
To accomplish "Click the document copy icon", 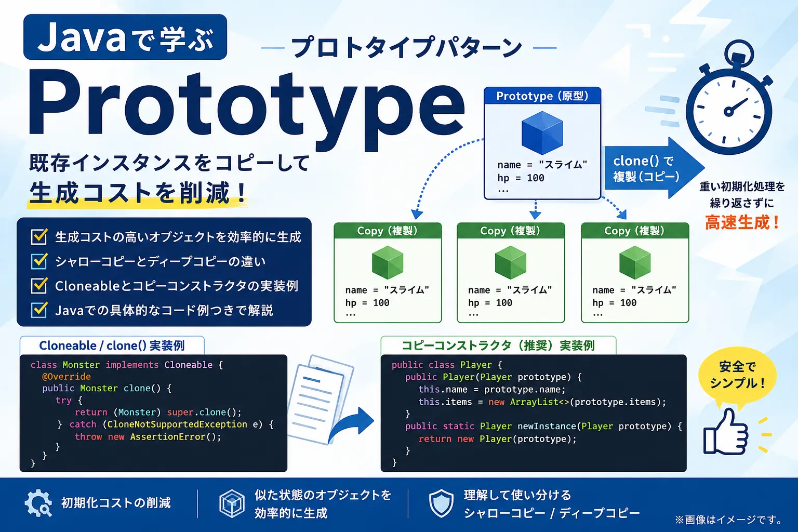I will click(321, 399).
